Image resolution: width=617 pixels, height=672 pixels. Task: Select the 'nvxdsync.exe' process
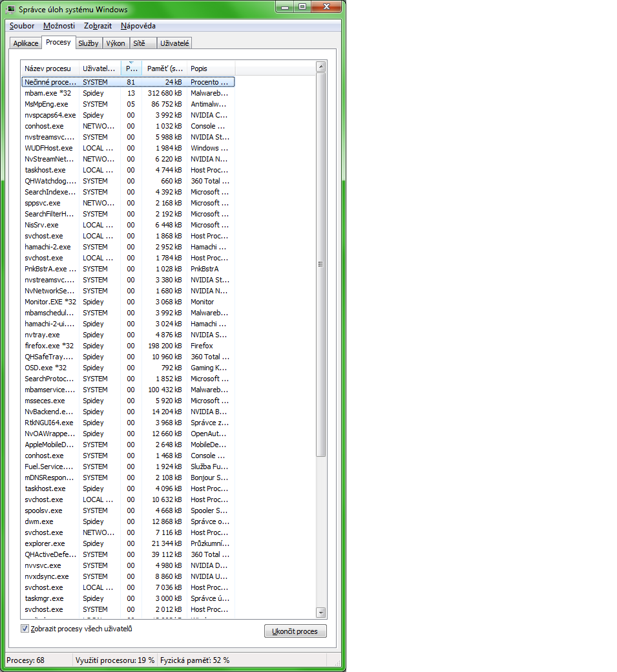(128, 576)
